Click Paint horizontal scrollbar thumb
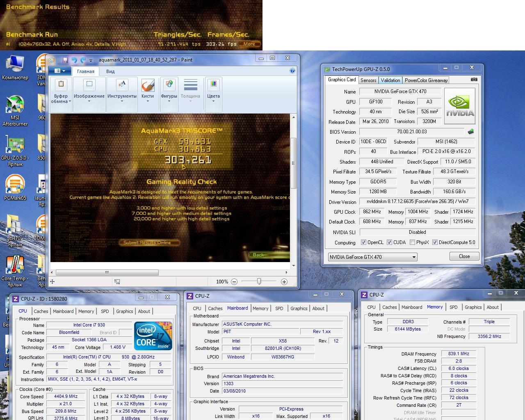 click(x=107, y=272)
